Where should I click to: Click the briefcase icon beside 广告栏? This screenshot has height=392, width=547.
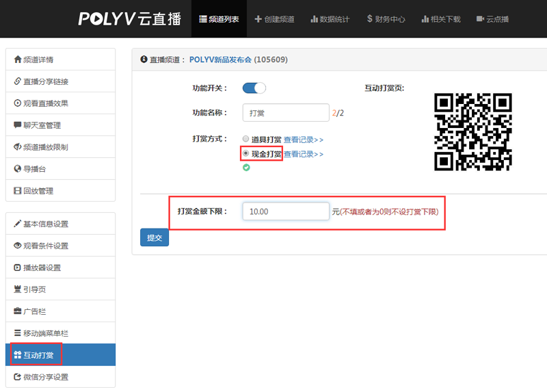click(18, 311)
